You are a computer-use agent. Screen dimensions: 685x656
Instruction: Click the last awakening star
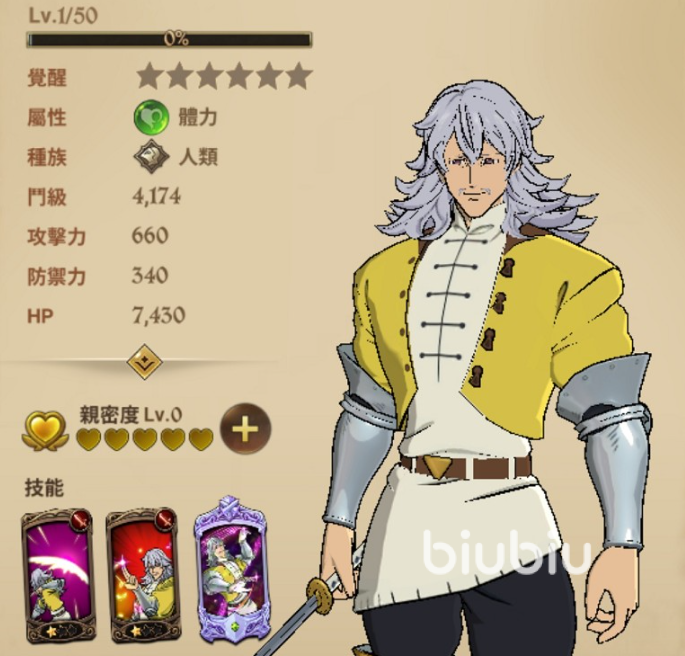coord(299,76)
